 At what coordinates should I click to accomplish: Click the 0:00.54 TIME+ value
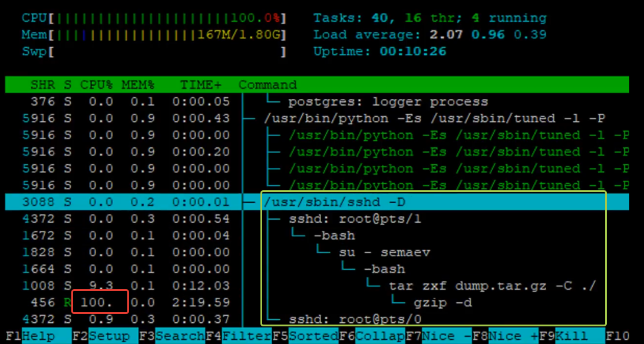[x=201, y=219]
